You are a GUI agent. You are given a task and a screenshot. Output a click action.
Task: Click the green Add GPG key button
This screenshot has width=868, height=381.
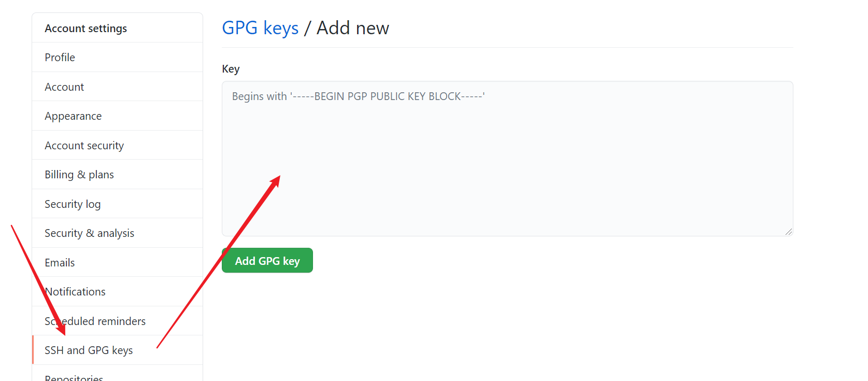pyautogui.click(x=267, y=260)
